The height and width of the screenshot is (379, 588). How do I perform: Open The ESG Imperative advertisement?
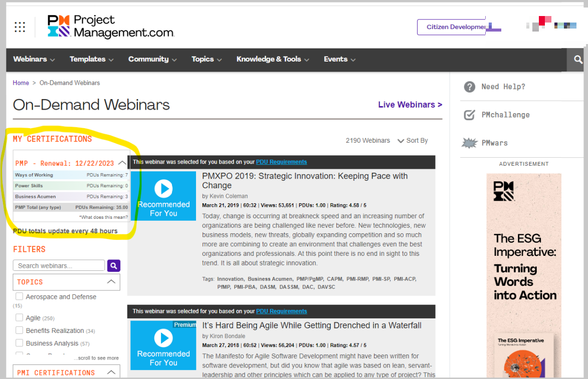click(x=524, y=275)
